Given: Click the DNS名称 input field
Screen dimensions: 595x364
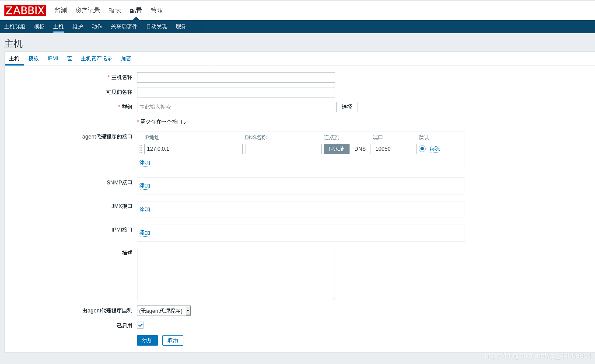Looking at the screenshot, I should tap(283, 149).
